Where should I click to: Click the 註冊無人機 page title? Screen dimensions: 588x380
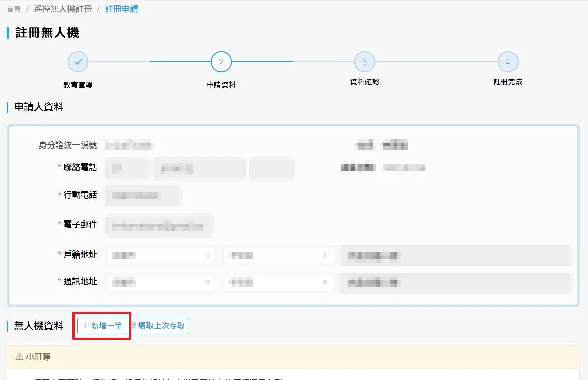[47, 33]
